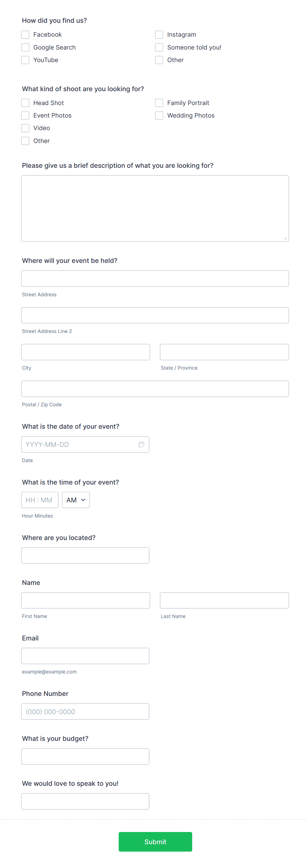Click the Submit button

click(155, 842)
